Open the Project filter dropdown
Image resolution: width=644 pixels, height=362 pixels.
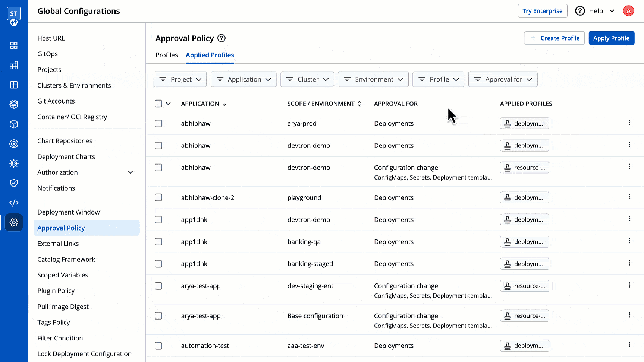[x=180, y=79]
